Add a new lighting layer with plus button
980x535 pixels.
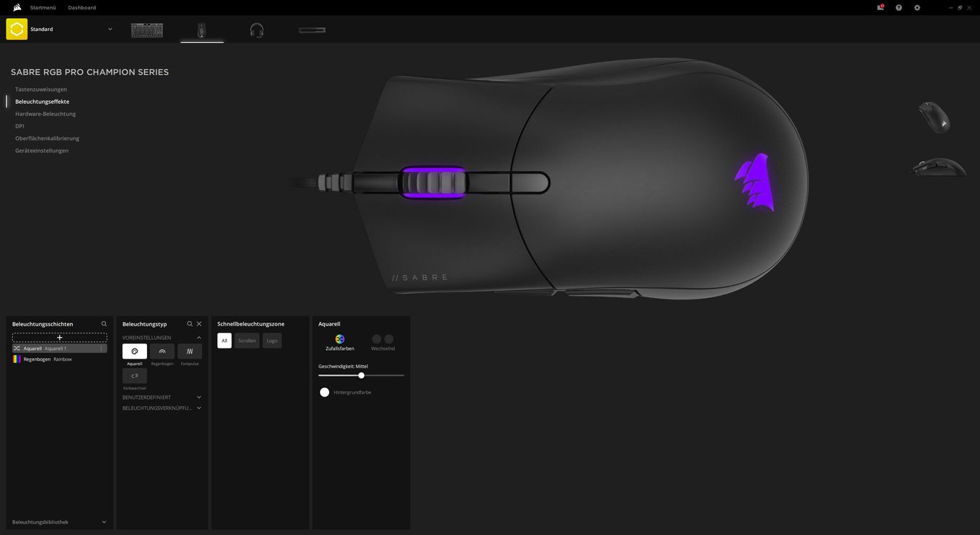[x=60, y=337]
